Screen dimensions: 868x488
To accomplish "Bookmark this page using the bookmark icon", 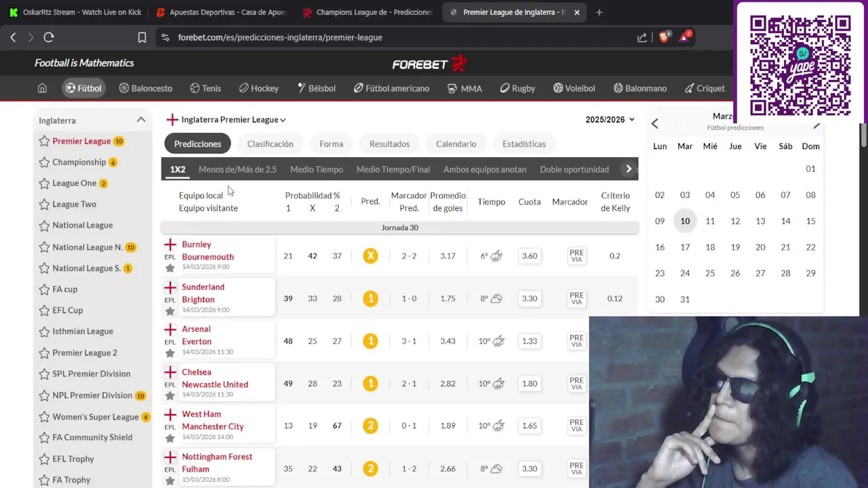I will tap(142, 37).
